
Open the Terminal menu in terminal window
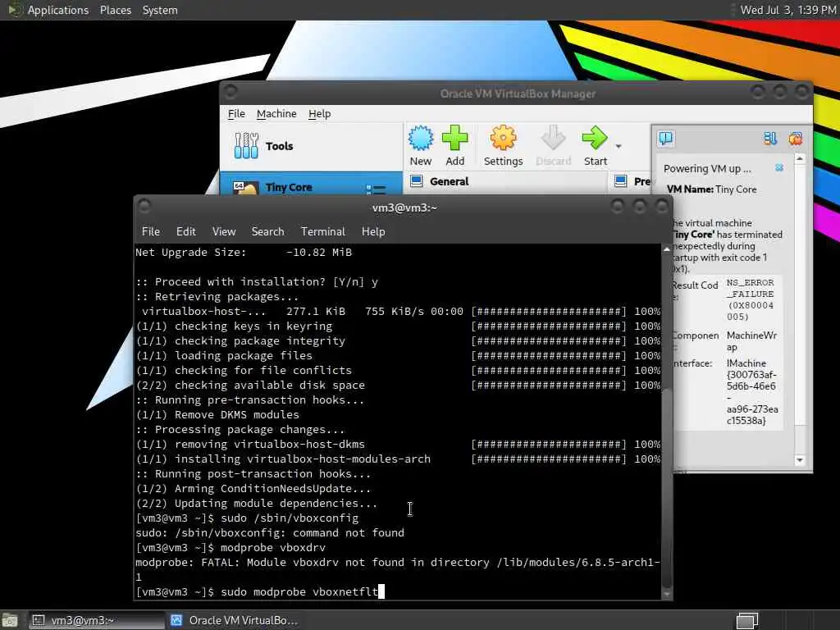coord(323,231)
